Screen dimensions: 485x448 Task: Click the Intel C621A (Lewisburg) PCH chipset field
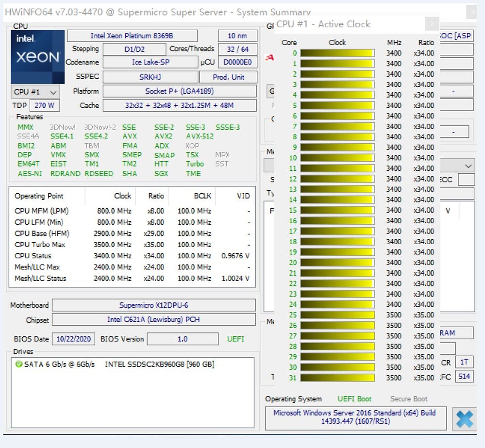(x=154, y=319)
